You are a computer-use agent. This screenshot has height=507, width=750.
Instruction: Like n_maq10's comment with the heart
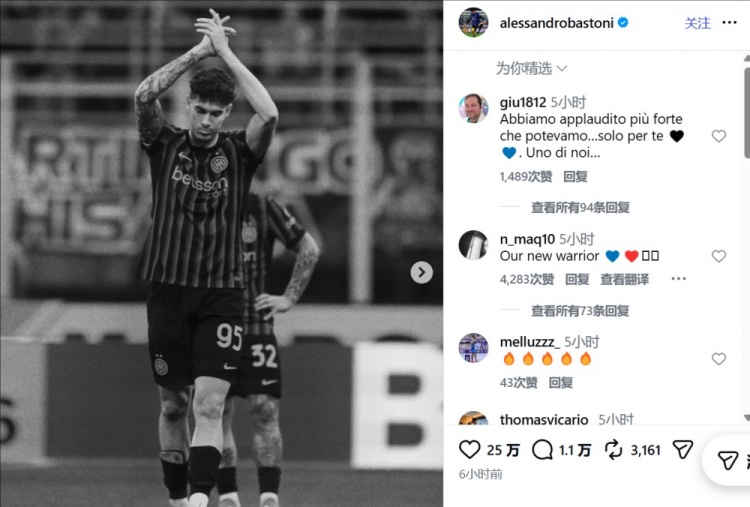point(718,256)
